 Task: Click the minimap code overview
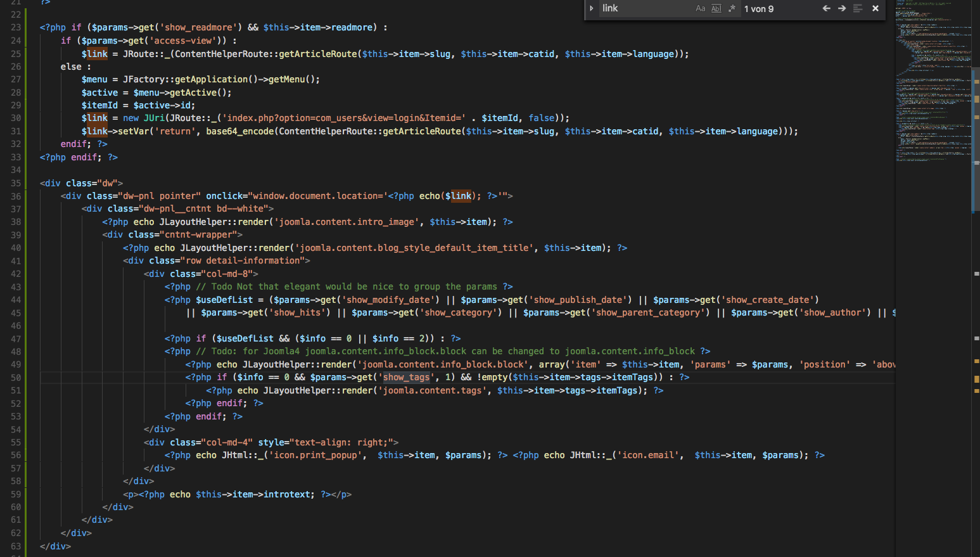(933, 82)
